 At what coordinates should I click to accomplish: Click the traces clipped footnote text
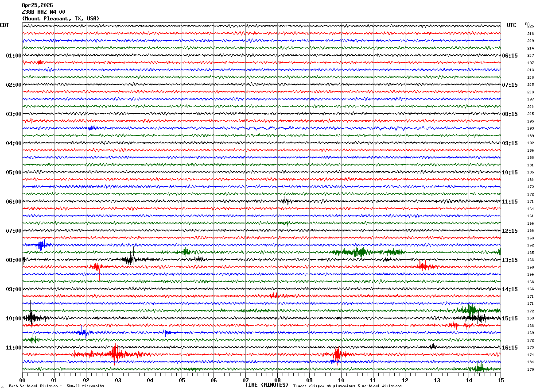[347, 386]
